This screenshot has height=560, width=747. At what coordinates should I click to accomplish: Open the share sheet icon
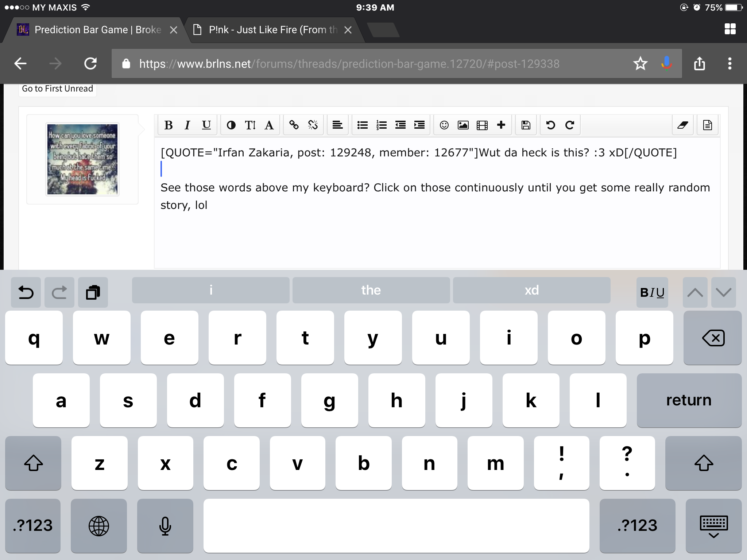[x=699, y=64]
